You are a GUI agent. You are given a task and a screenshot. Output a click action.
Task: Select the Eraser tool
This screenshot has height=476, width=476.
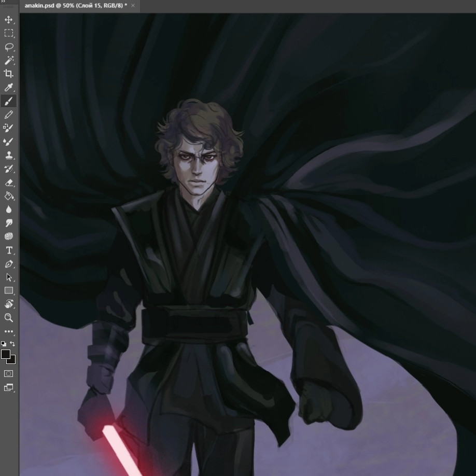(x=8, y=183)
